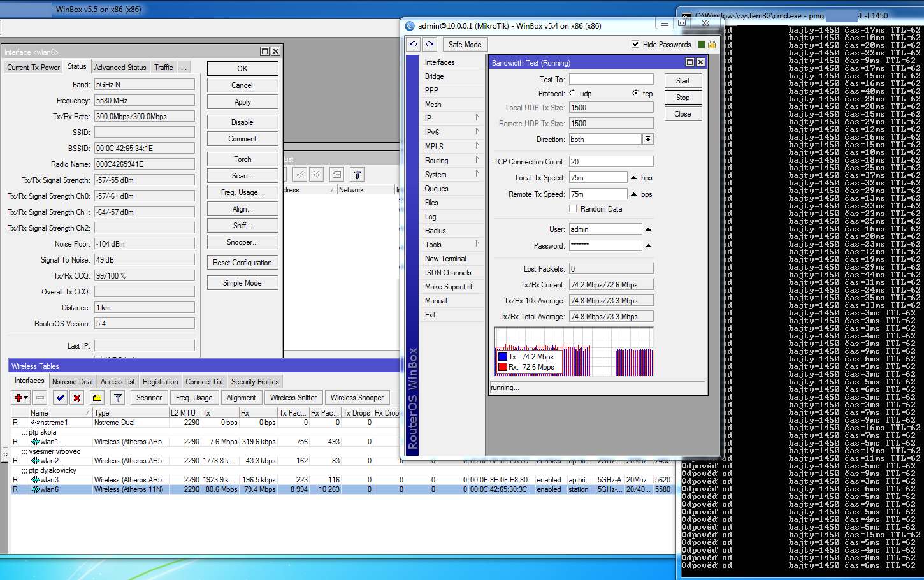Click the blue Tx color swatch in graph legend

pos(502,357)
